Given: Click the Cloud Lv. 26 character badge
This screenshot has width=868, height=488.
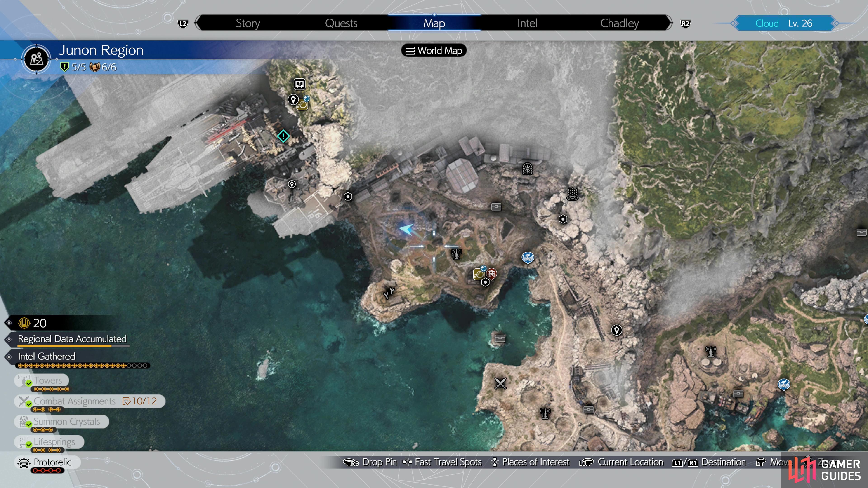Looking at the screenshot, I should click(x=784, y=23).
